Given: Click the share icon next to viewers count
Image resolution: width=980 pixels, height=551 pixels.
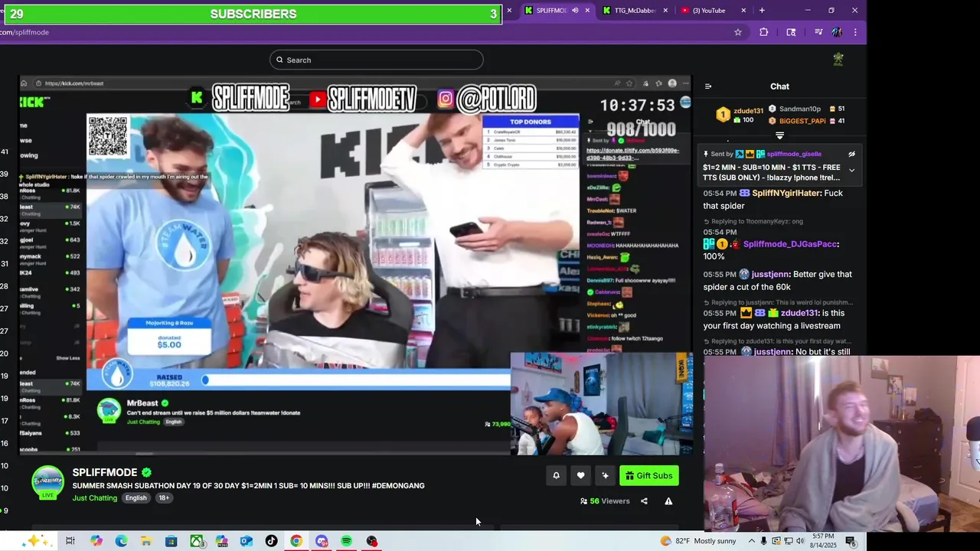Looking at the screenshot, I should pos(644,501).
